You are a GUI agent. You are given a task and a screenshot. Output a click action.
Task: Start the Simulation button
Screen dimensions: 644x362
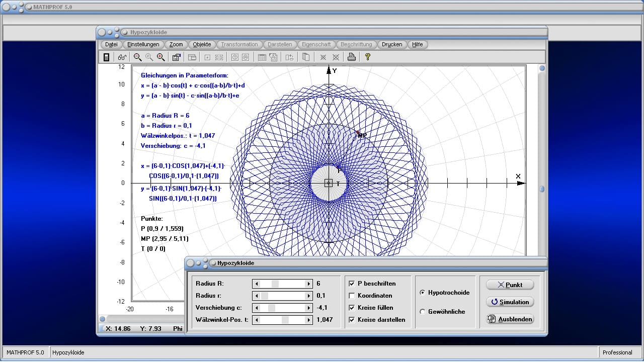click(x=510, y=302)
